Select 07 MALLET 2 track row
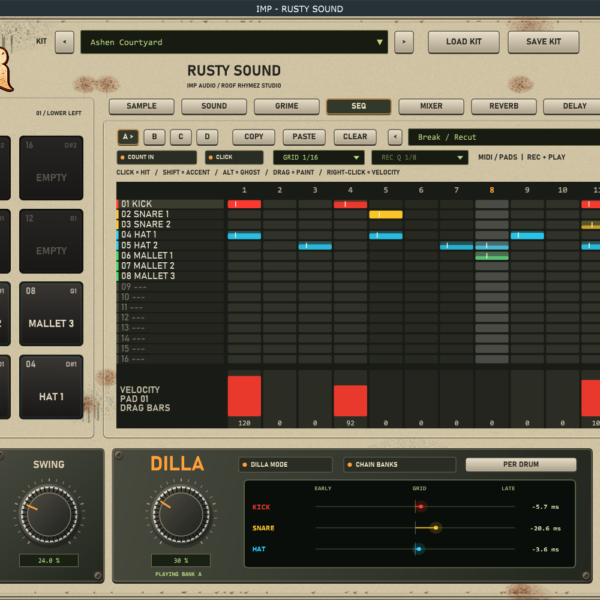The image size is (600, 600). (170, 266)
